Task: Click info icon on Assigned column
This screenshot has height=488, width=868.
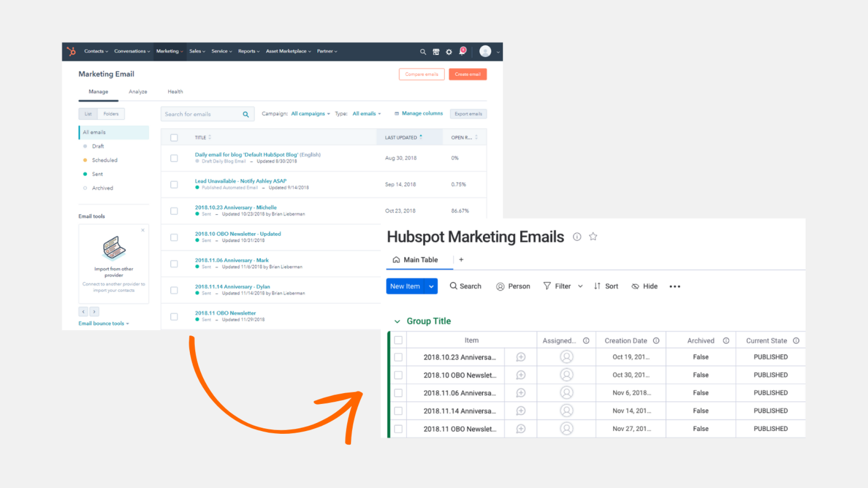Action: pos(586,341)
